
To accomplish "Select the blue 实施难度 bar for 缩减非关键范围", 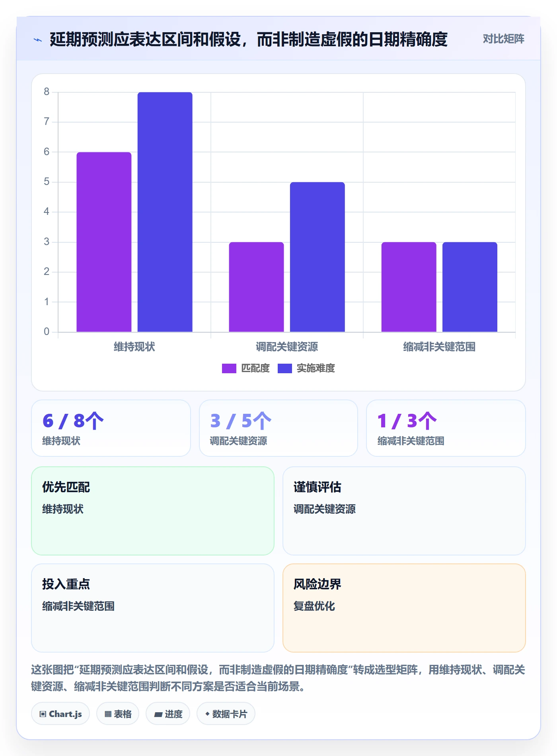I will [469, 287].
